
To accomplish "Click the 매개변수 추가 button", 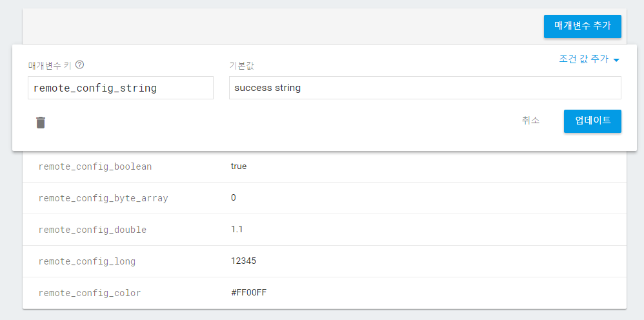I will click(x=582, y=27).
